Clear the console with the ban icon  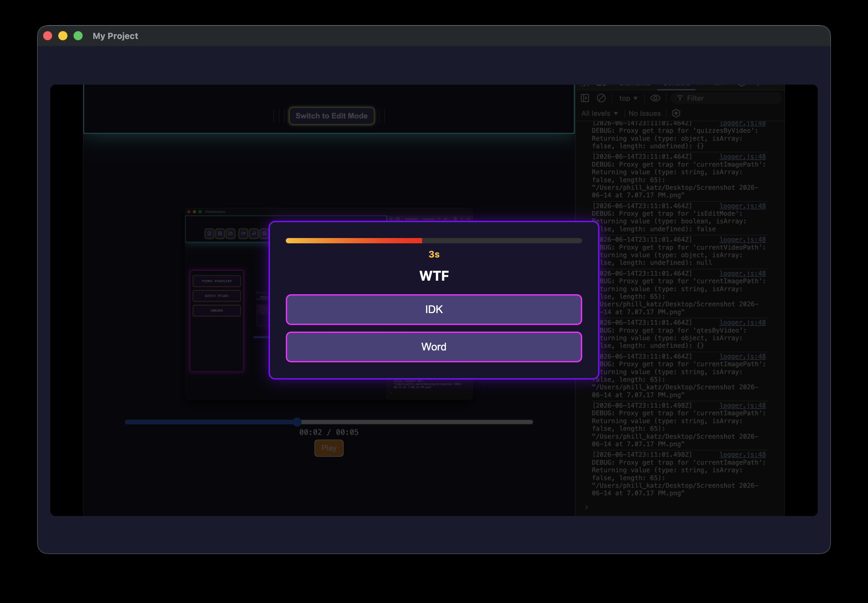click(x=601, y=98)
